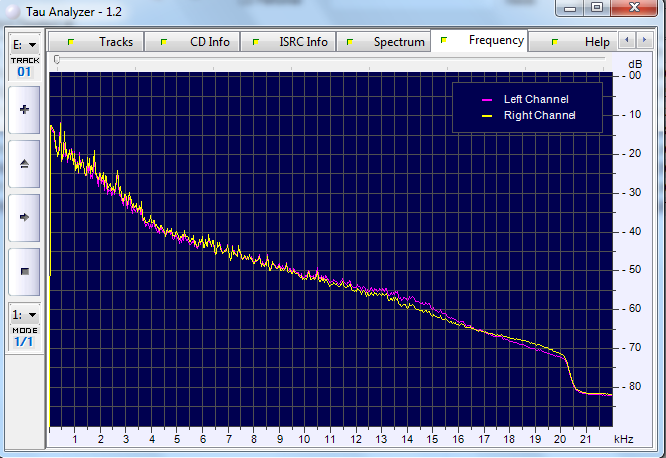Click the Left Channel legend entry
Viewport: 666px width, 458px height.
coord(525,99)
